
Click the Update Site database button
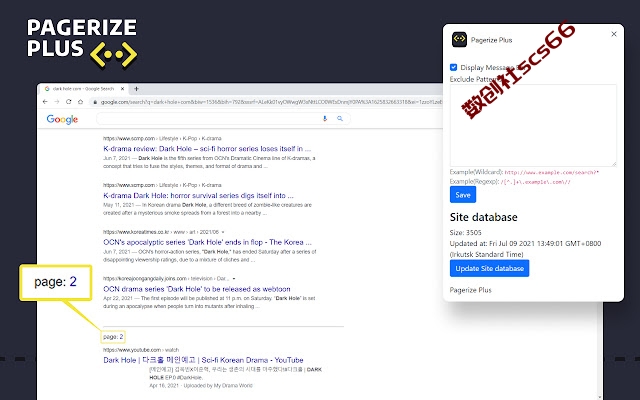(x=489, y=268)
